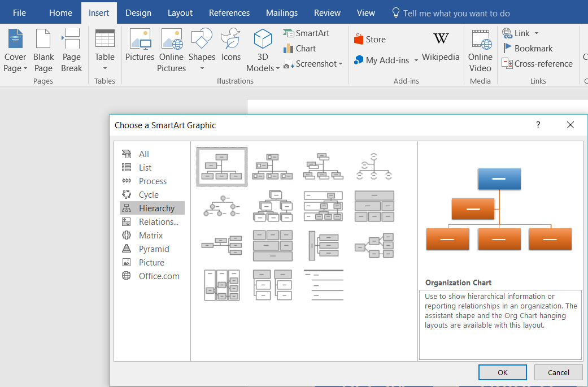Insert a Blank Page
The width and height of the screenshot is (588, 387).
tap(43, 51)
